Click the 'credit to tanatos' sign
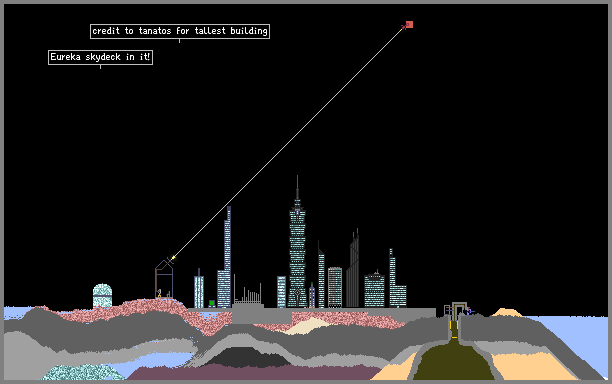Viewport: 612px width, 384px height. (180, 31)
